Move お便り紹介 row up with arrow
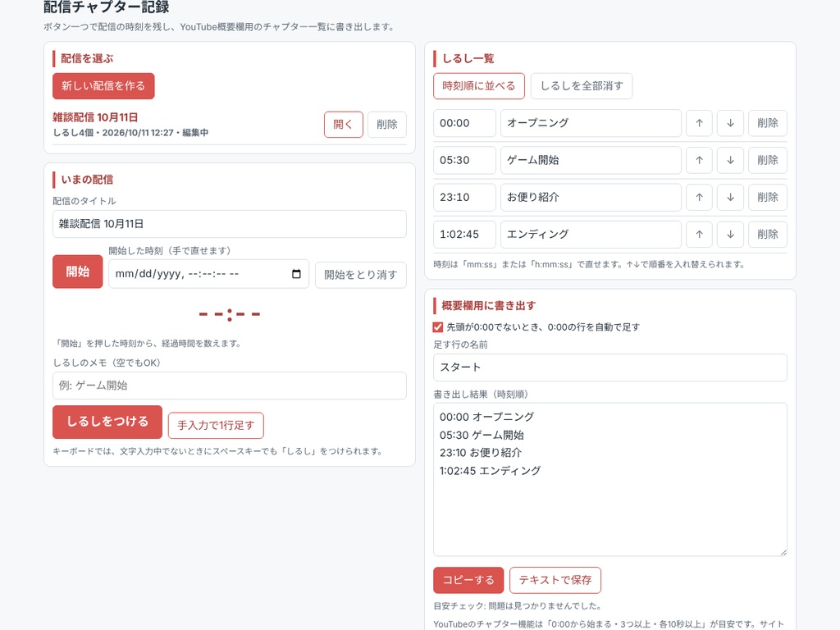 pos(699,197)
